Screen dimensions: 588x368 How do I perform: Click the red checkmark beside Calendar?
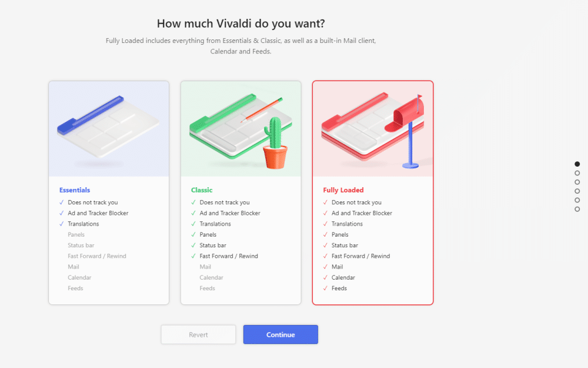[325, 278]
